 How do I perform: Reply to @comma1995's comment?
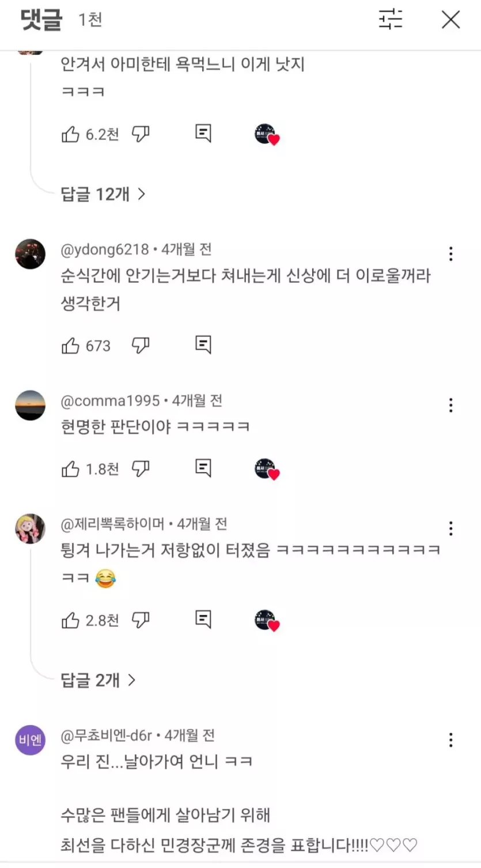[x=203, y=467]
